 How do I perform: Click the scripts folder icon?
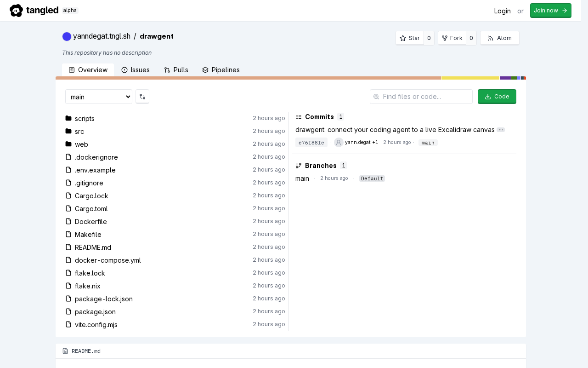pos(68,118)
